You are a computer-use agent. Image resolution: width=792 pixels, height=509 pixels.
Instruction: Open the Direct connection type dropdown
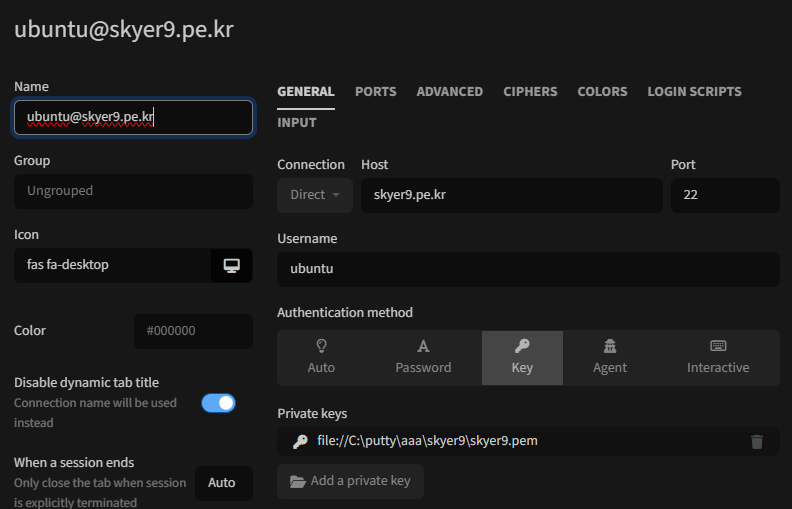pos(315,195)
